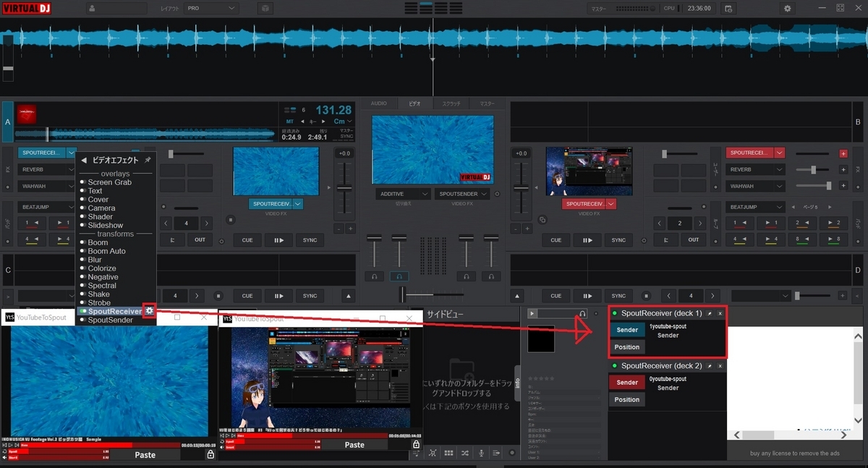Image resolution: width=868 pixels, height=468 pixels.
Task: Expand deck B WAHWAH effect dropdown
Action: (780, 186)
